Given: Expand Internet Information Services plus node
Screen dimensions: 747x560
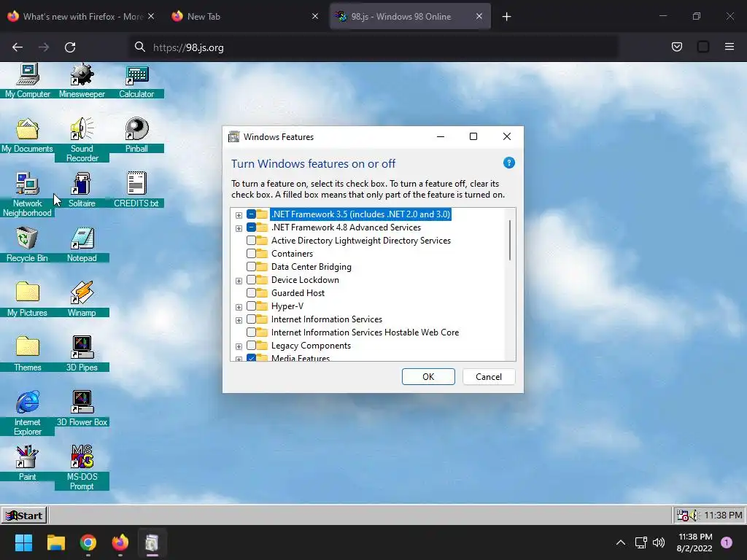Looking at the screenshot, I should (x=239, y=321).
